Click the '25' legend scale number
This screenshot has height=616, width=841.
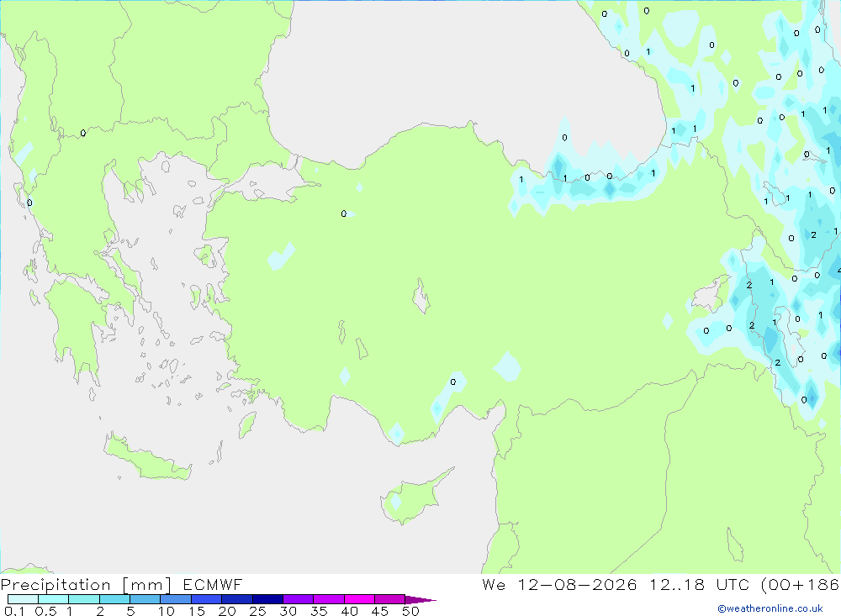click(257, 611)
